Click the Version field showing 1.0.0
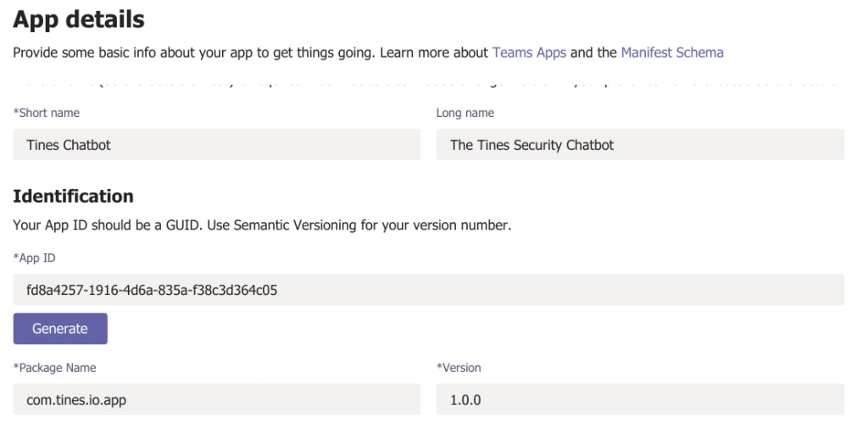 [x=640, y=399]
